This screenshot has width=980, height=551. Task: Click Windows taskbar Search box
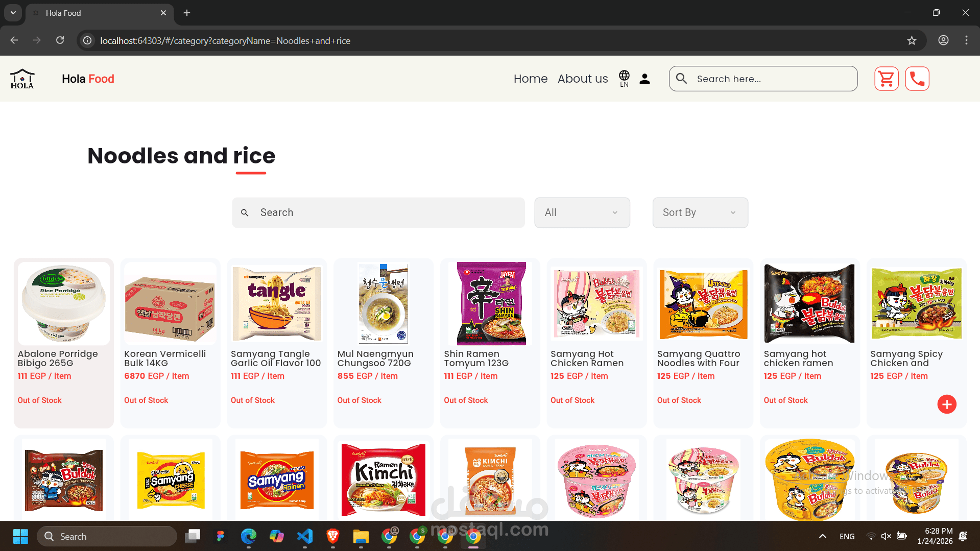coord(107,536)
